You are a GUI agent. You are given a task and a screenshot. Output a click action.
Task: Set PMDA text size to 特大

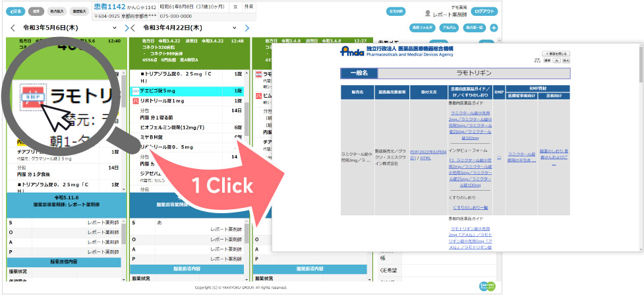coord(566,61)
